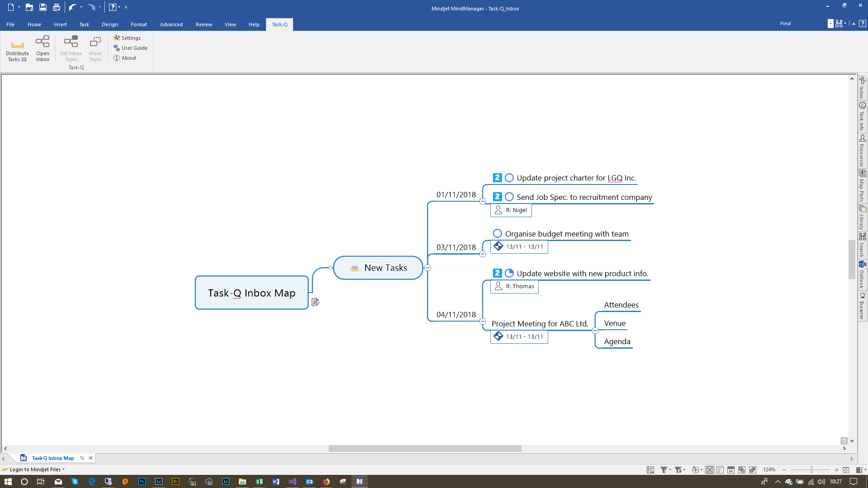The width and height of the screenshot is (868, 488).
Task: Click the zoom slider in status bar
Action: point(811,470)
